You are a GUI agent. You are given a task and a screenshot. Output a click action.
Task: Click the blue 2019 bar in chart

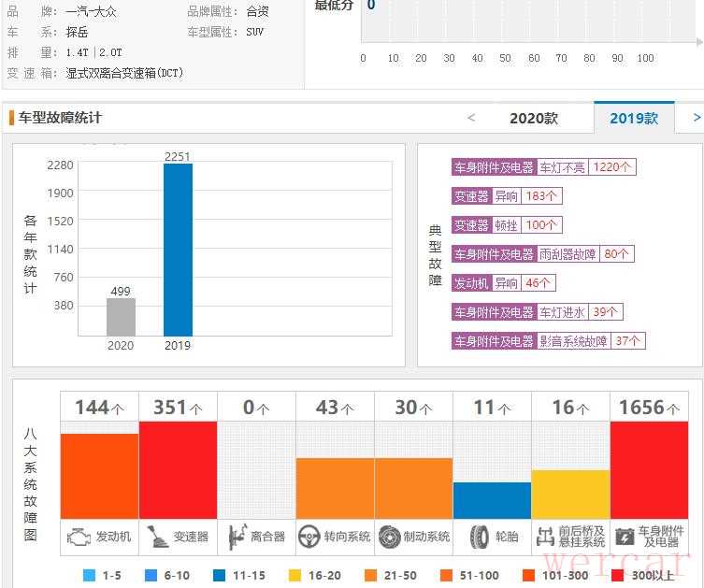tap(178, 250)
